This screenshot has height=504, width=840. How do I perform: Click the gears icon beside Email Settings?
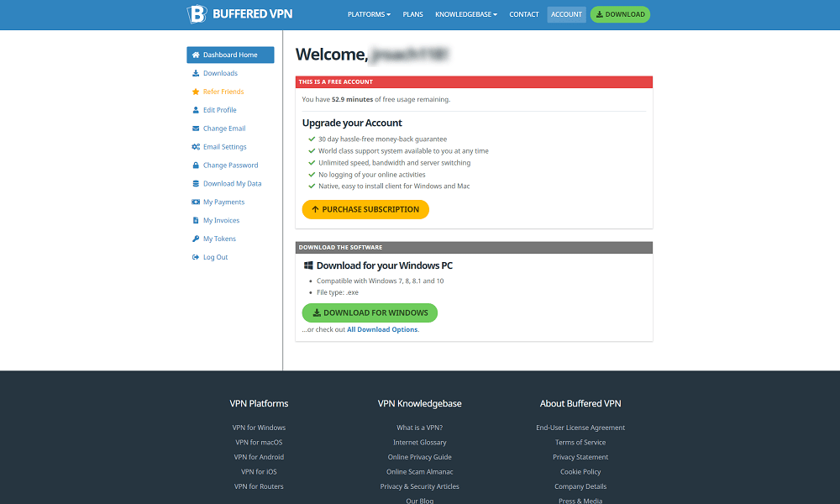pos(196,147)
